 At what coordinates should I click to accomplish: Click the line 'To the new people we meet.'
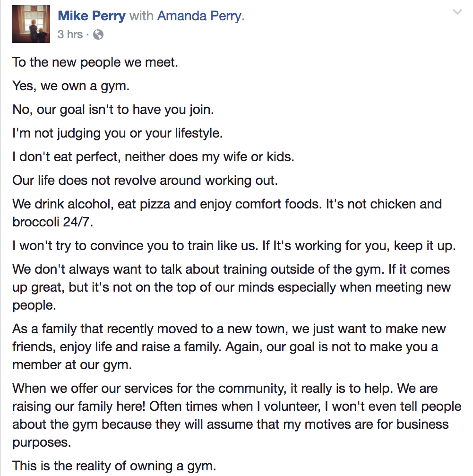(x=95, y=62)
